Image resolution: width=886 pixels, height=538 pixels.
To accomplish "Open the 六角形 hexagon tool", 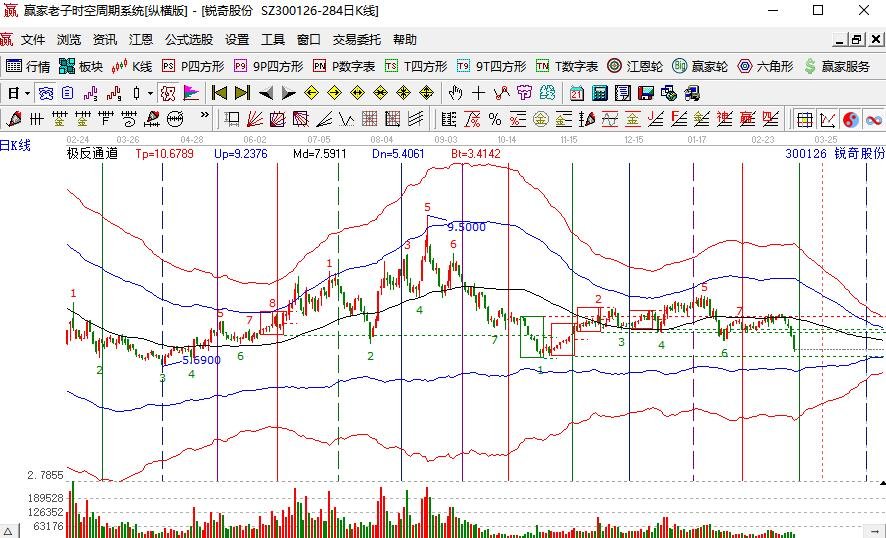I will coord(765,67).
